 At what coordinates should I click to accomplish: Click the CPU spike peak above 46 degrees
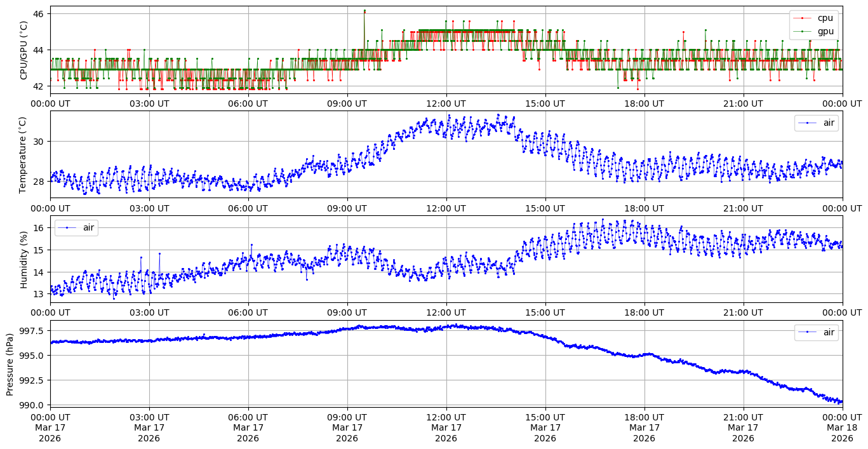364,11
